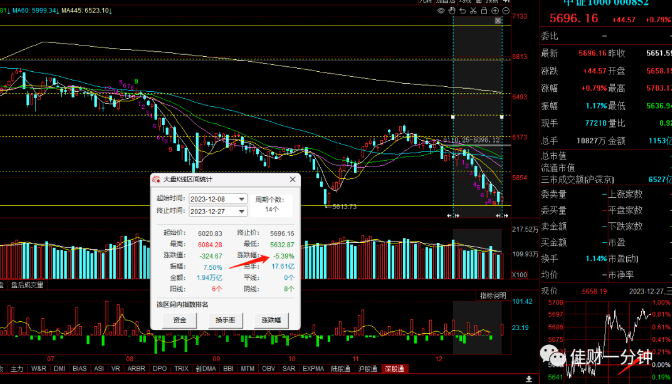
Task: Click the 资金 ranking button
Action: [x=179, y=320]
